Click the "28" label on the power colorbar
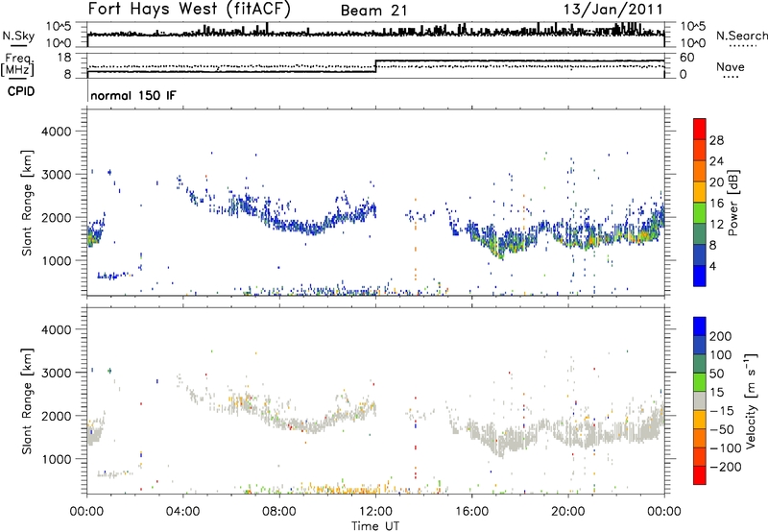Viewport: 768px width, 532px height. 716,140
